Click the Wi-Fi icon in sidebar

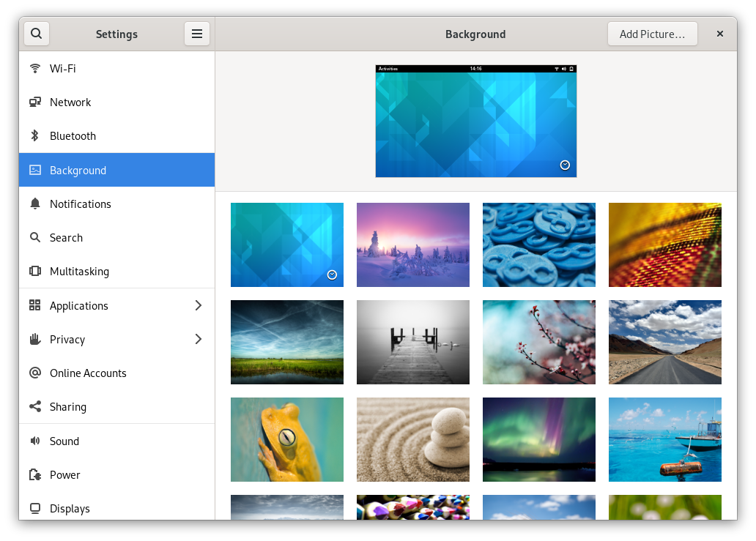[x=34, y=69]
